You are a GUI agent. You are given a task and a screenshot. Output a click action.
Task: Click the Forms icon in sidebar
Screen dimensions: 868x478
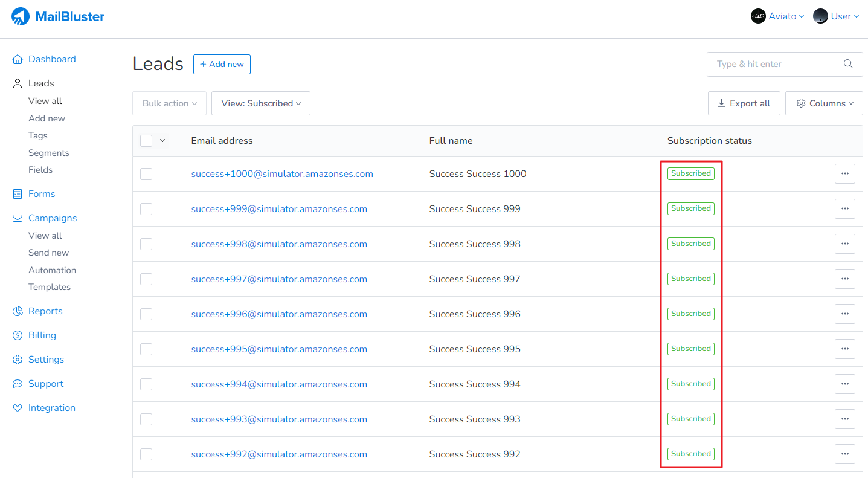[18, 194]
